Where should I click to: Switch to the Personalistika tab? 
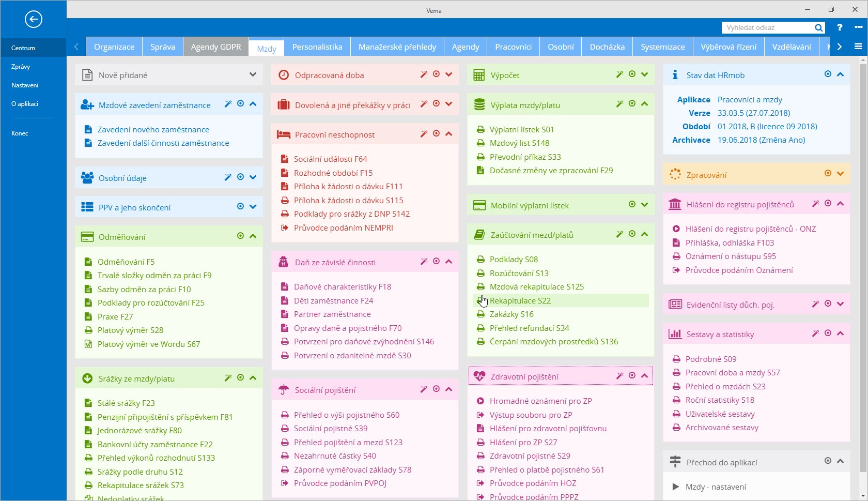pos(317,47)
